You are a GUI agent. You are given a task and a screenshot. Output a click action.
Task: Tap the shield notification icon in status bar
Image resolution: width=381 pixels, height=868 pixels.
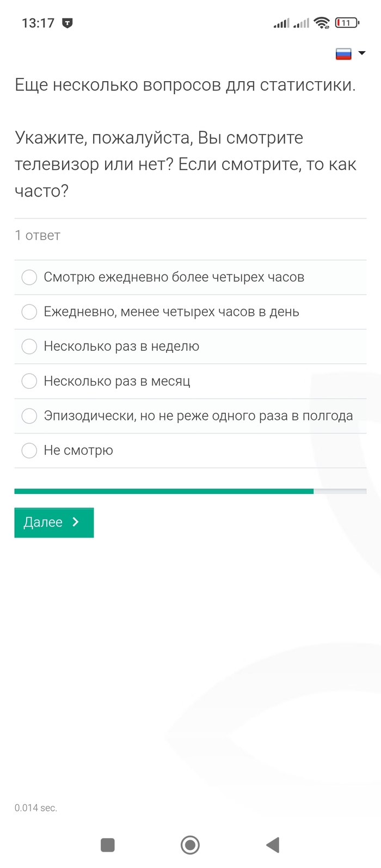pos(67,23)
